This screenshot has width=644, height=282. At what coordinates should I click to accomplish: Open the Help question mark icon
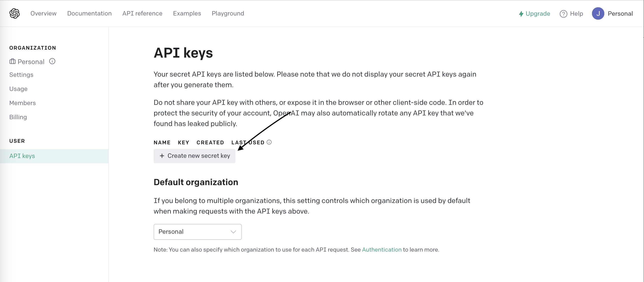pos(564,13)
